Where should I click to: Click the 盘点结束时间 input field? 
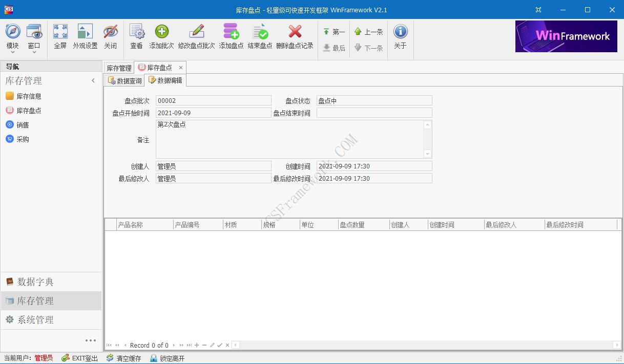point(375,113)
